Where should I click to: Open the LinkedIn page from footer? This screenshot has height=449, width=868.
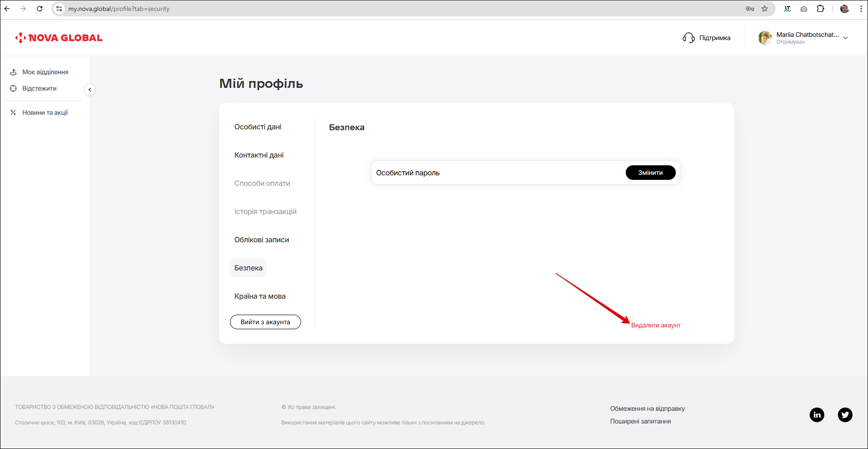(x=817, y=415)
